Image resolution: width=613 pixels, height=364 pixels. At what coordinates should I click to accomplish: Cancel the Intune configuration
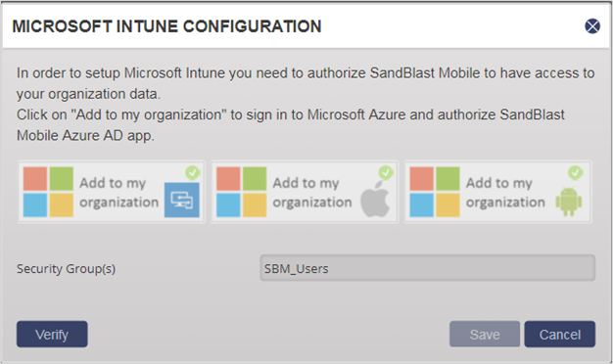click(x=560, y=335)
